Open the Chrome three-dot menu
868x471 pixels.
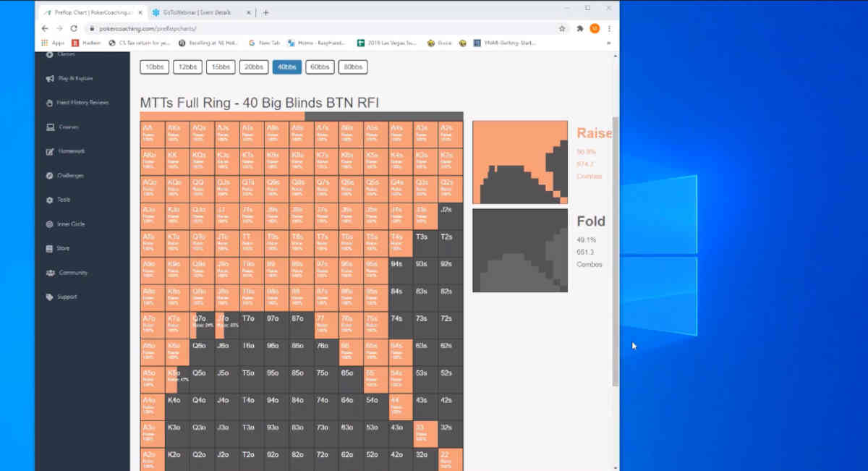coord(609,28)
